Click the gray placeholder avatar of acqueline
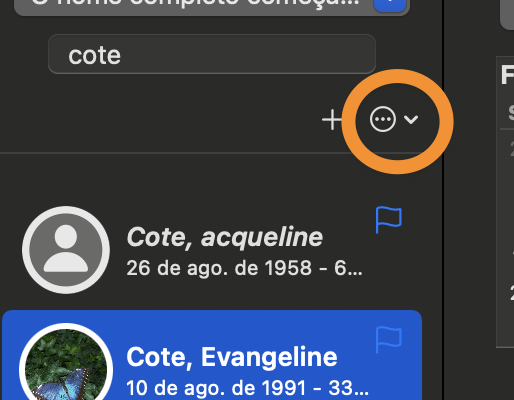The height and width of the screenshot is (400, 514). point(66,250)
